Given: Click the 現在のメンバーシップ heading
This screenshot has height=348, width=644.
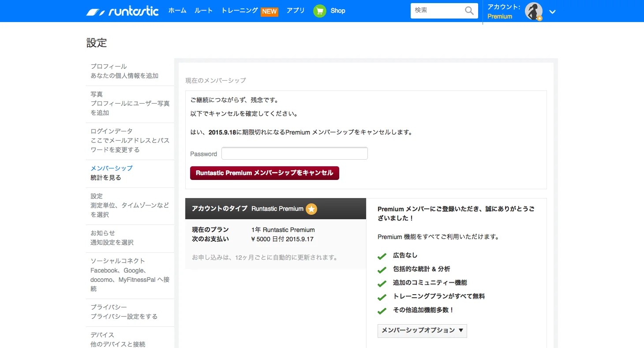Looking at the screenshot, I should (216, 81).
